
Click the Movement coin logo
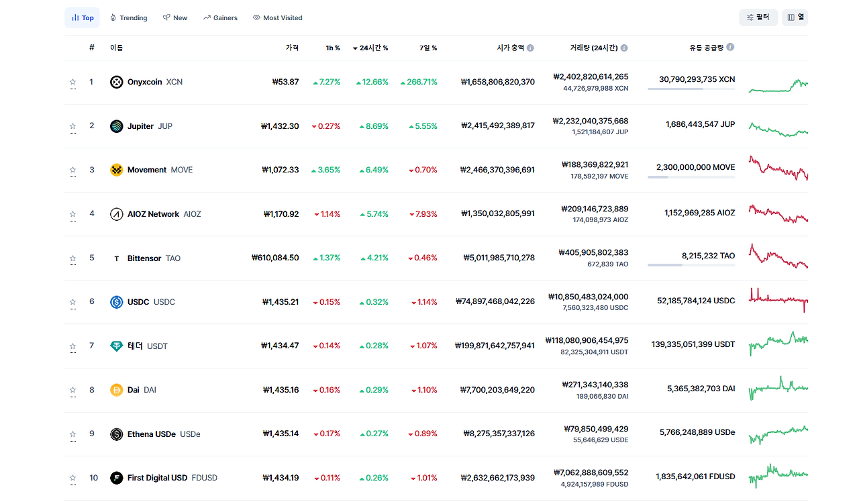(117, 170)
